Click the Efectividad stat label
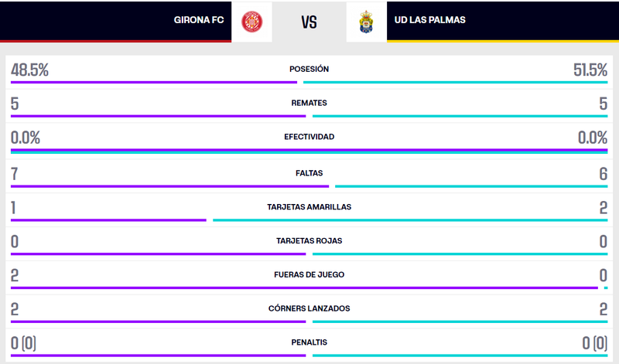Viewport: 619px width, 364px height. coord(309,137)
